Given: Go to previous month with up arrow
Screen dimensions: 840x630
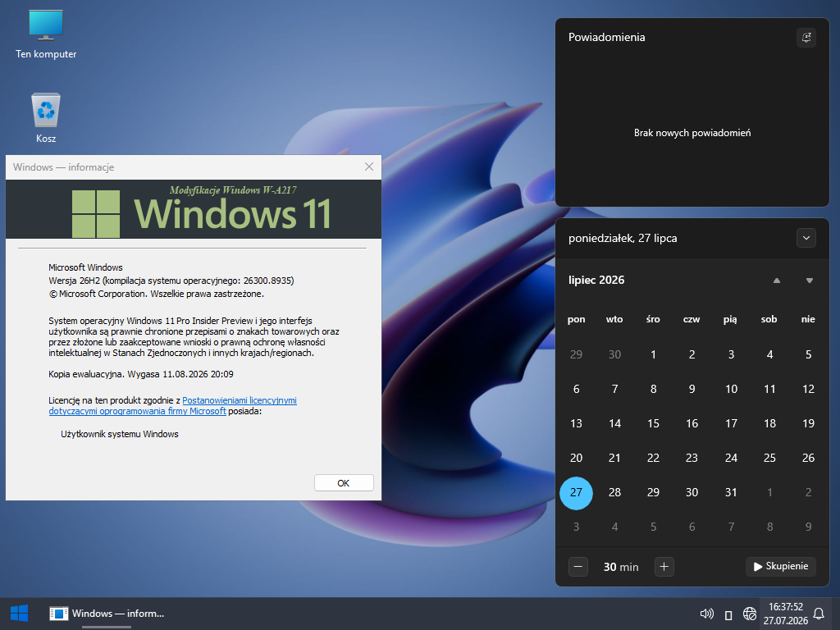Looking at the screenshot, I should (776, 281).
